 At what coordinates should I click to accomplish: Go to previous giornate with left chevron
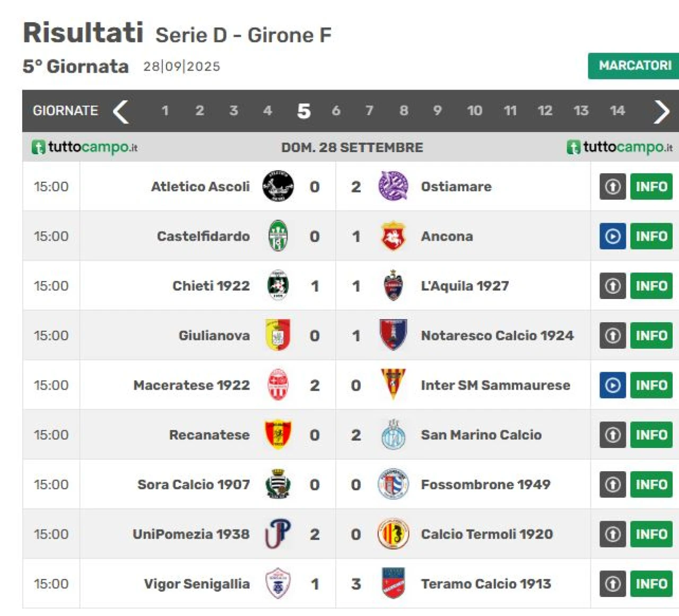point(121,111)
